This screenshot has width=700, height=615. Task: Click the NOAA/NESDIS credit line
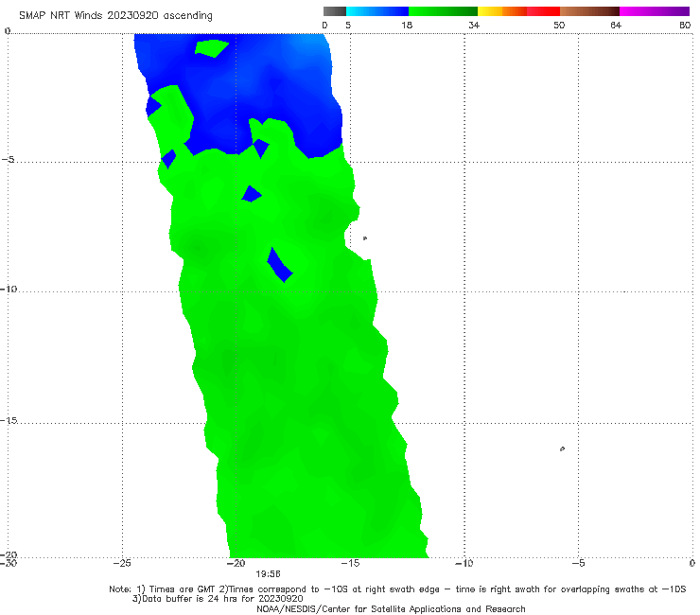[x=391, y=609]
